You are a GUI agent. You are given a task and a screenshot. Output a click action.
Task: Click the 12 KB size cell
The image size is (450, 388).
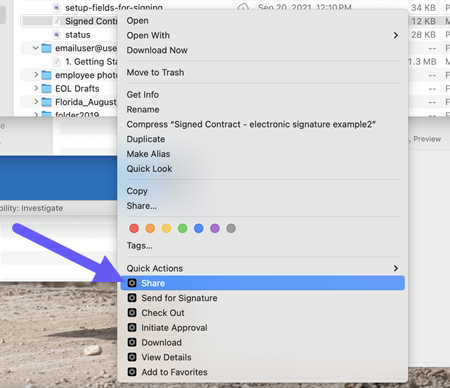[423, 21]
